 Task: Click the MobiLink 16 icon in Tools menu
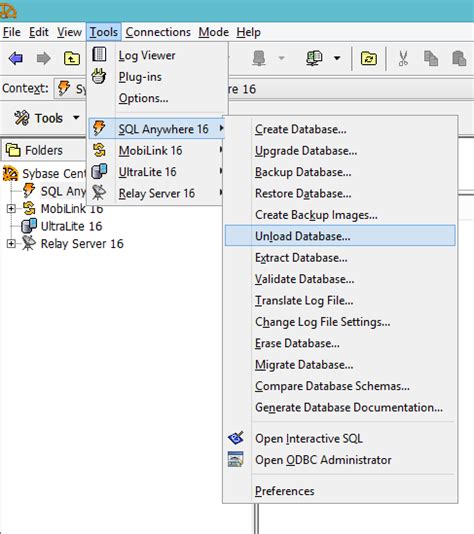[99, 150]
